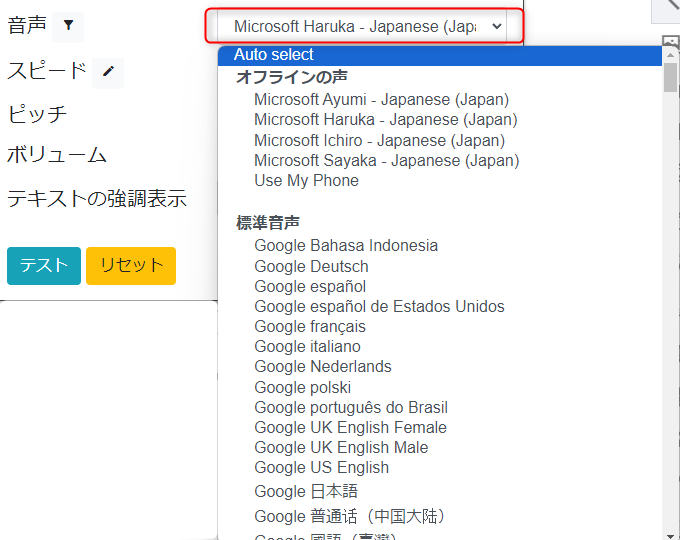Open the Microsoft Haruka voice dropdown
This screenshot has height=540, width=680.
(362, 26)
